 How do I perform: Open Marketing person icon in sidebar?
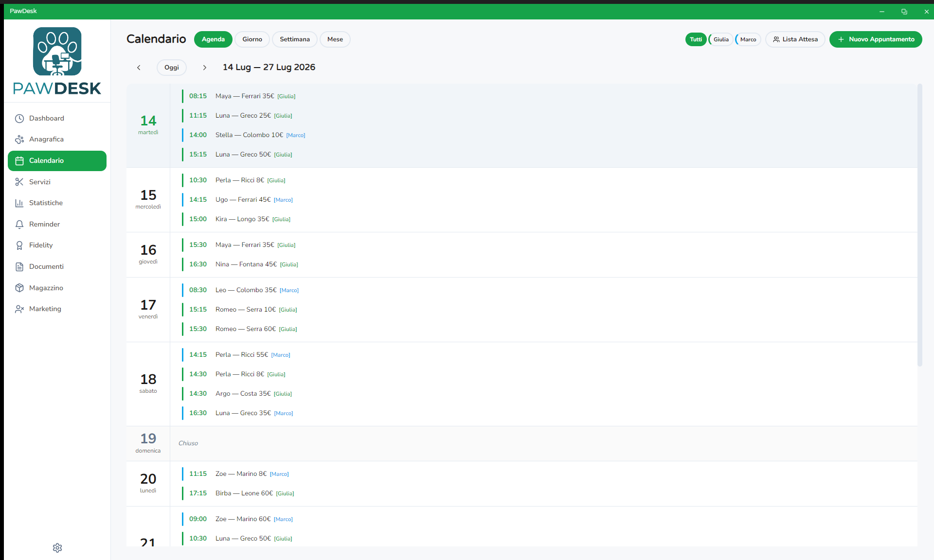19,309
